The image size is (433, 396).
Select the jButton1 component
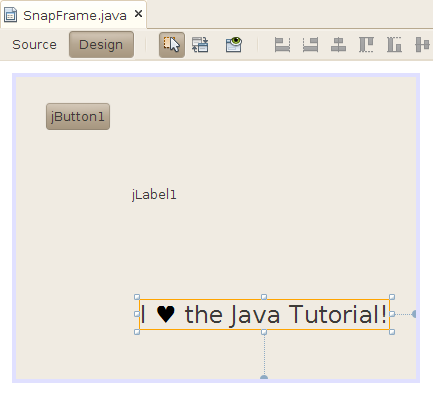(x=78, y=117)
